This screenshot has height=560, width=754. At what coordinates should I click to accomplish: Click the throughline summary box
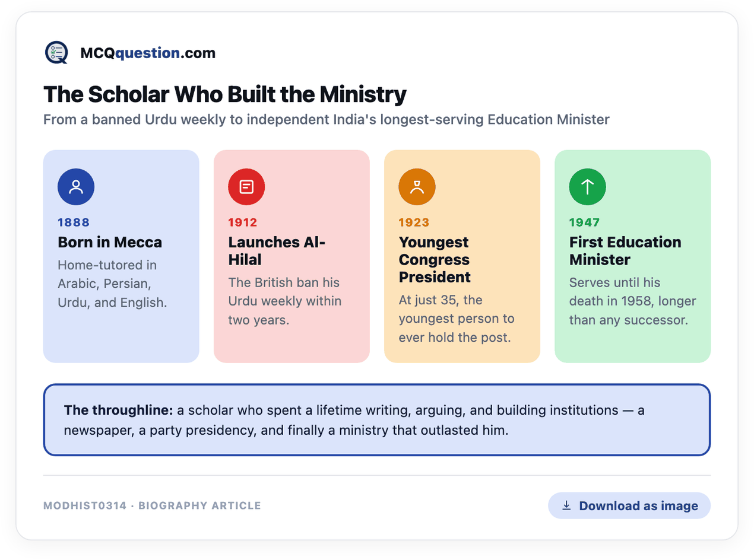point(377,420)
